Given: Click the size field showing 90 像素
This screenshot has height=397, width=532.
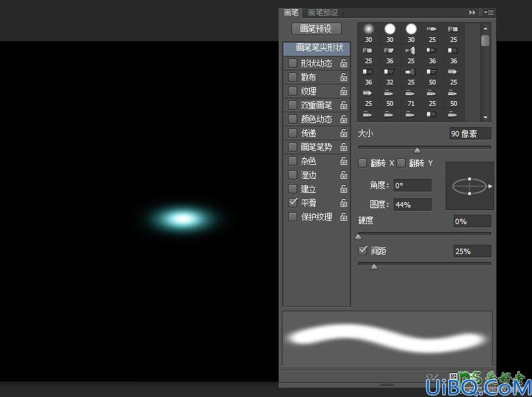Looking at the screenshot, I should pos(470,134).
